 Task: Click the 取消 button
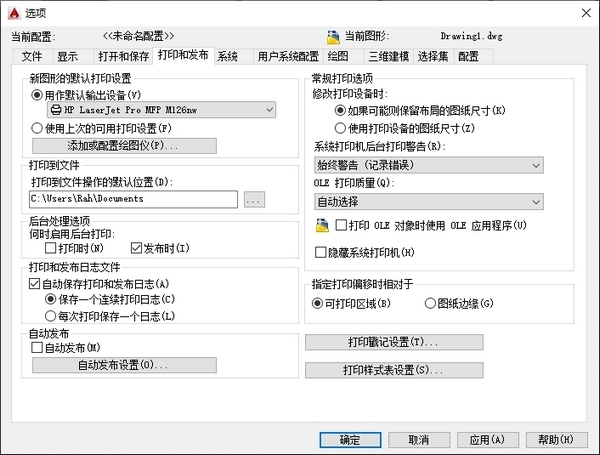(419, 440)
